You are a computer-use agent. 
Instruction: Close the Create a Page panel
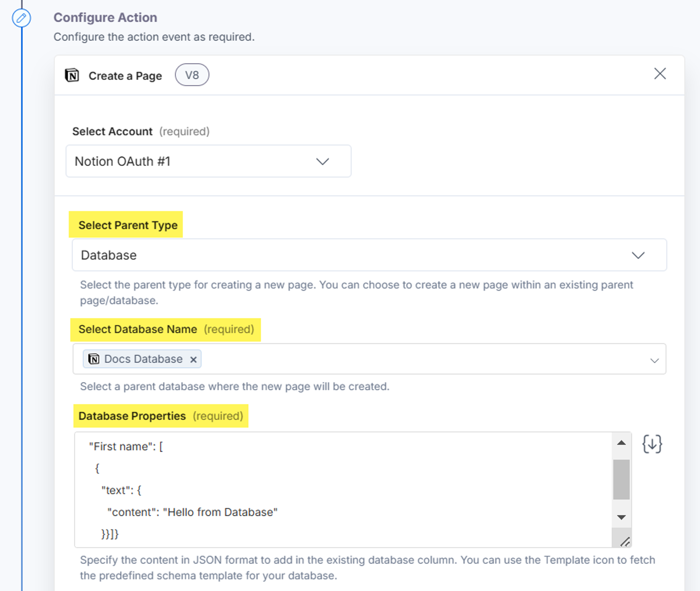click(660, 74)
